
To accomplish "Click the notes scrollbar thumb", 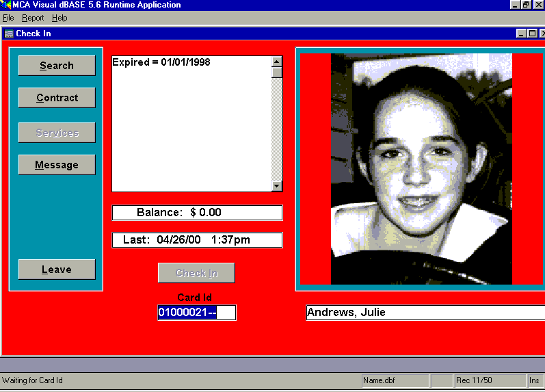I will [277, 73].
